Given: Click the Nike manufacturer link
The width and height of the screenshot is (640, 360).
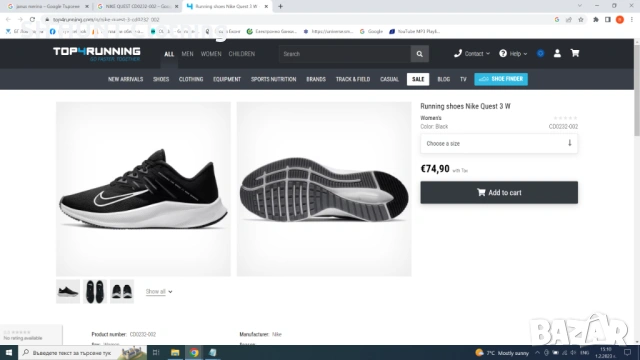Looking at the screenshot, I should click(x=277, y=334).
